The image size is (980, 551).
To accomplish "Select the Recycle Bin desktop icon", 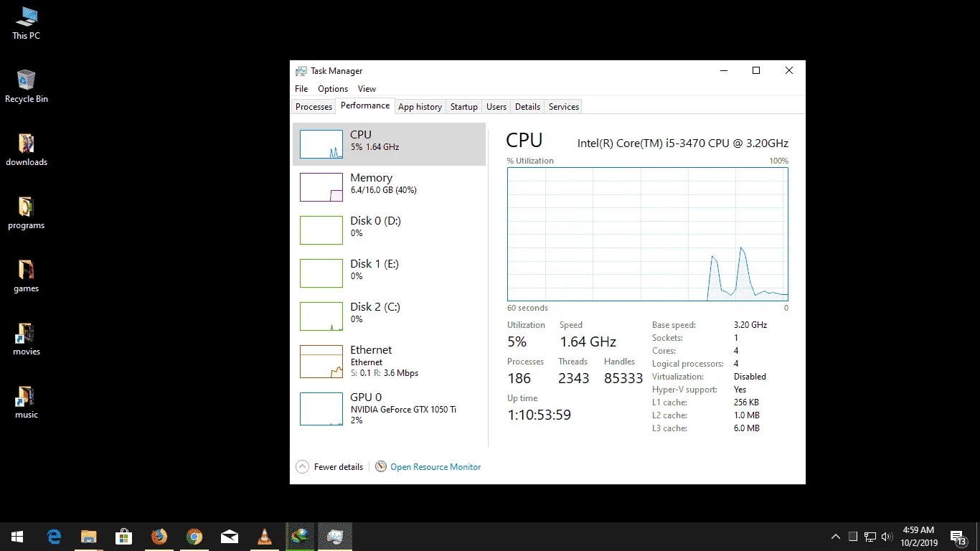I will tap(26, 86).
